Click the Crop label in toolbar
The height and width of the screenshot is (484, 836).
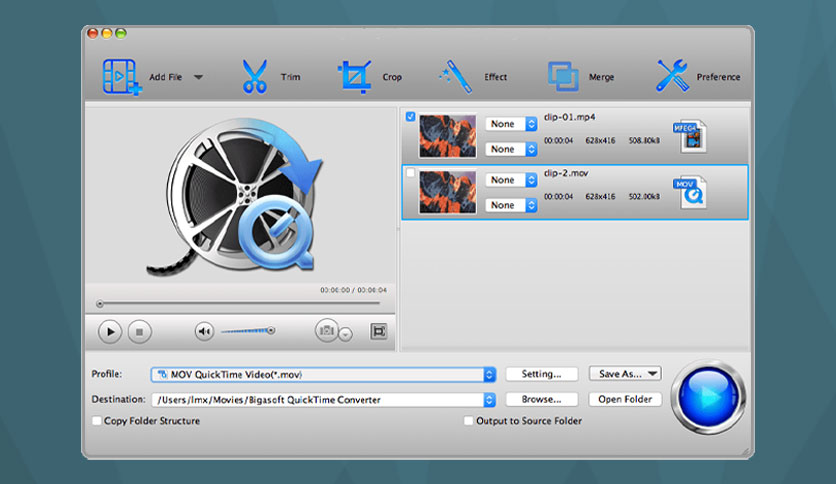(392, 77)
